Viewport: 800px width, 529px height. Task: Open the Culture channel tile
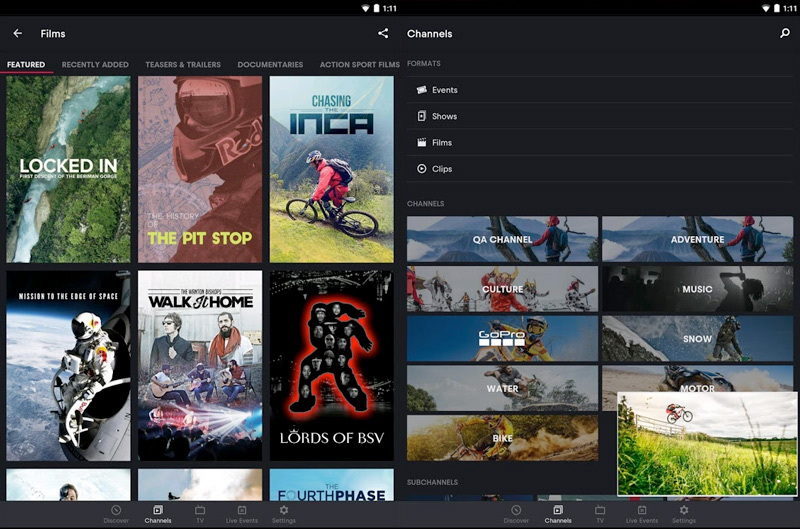click(503, 289)
